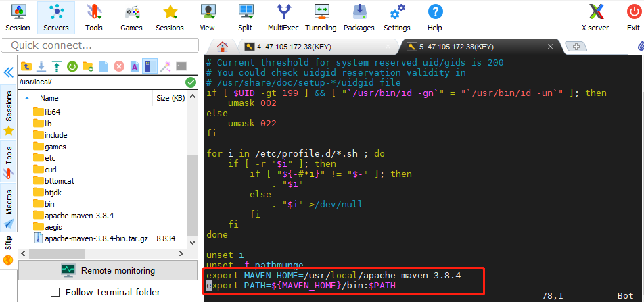The height and width of the screenshot is (302, 644).
Task: Click the horizontal scrollbar left arrow
Action: pos(23,255)
